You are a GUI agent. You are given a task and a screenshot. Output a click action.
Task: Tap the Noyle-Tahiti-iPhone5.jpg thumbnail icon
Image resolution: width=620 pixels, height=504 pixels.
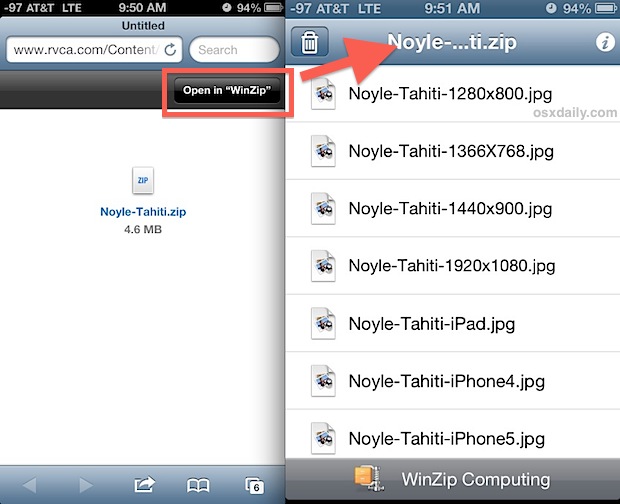coord(324,437)
